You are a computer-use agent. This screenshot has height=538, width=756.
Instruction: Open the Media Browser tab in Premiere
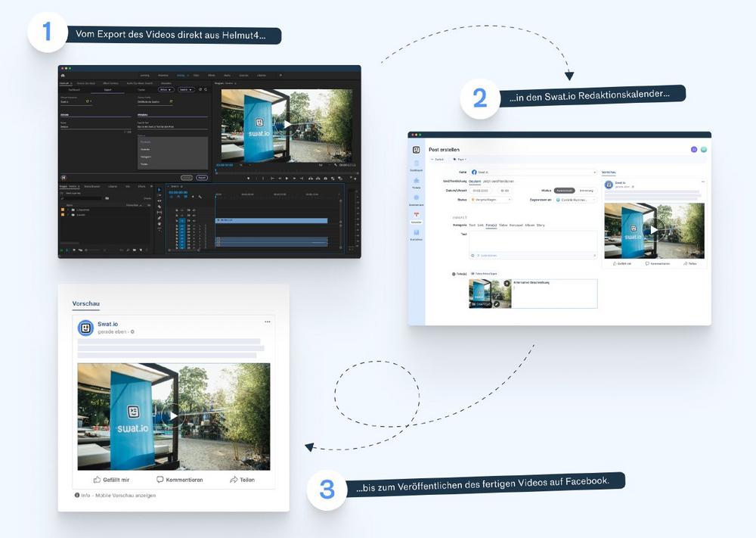(x=92, y=186)
